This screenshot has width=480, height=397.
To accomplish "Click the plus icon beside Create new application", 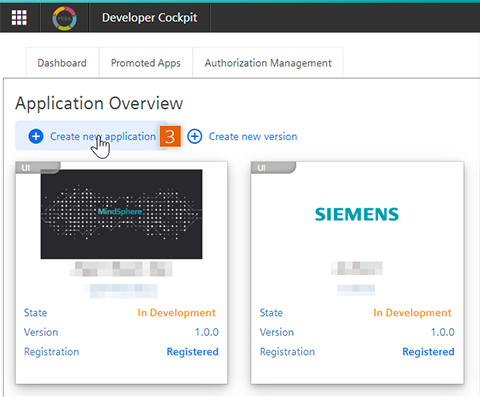I will pos(36,136).
